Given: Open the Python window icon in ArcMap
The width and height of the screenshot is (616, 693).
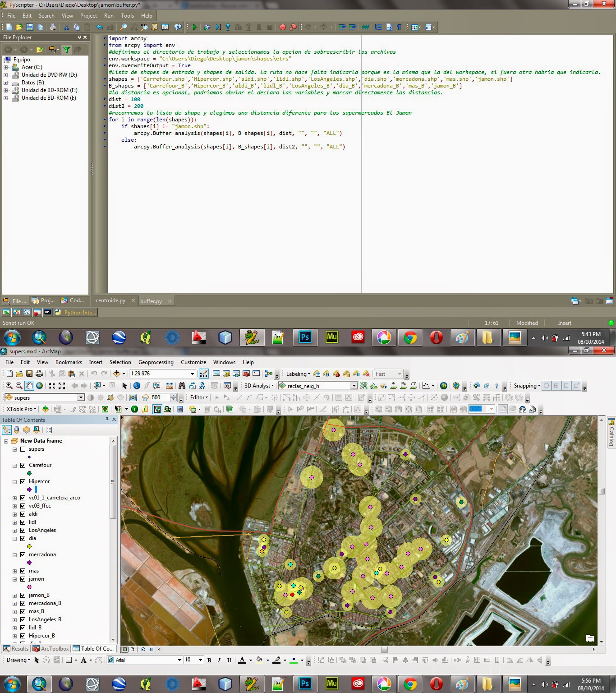Looking at the screenshot, I should click(x=256, y=374).
